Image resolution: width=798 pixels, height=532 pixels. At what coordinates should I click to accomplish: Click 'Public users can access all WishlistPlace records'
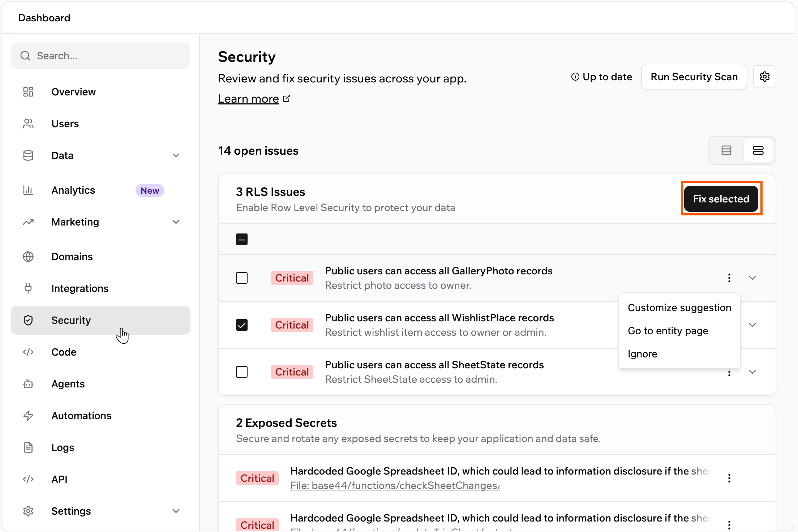(x=439, y=318)
